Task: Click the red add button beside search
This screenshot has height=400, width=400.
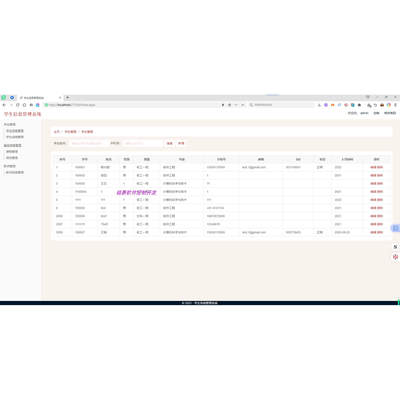Action: coord(181,143)
